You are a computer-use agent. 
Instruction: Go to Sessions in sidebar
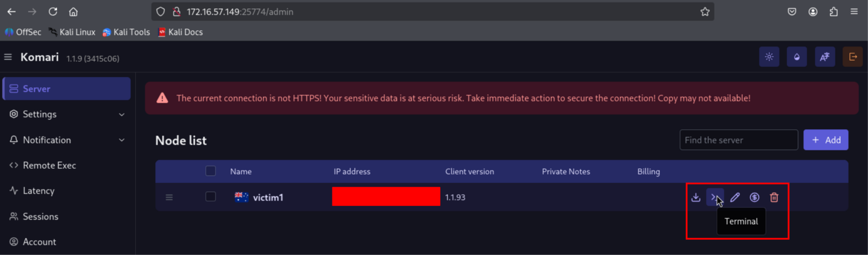coord(40,216)
